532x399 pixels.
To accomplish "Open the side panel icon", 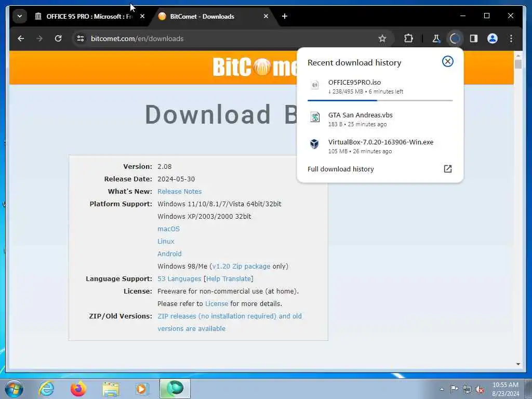I will [x=474, y=38].
